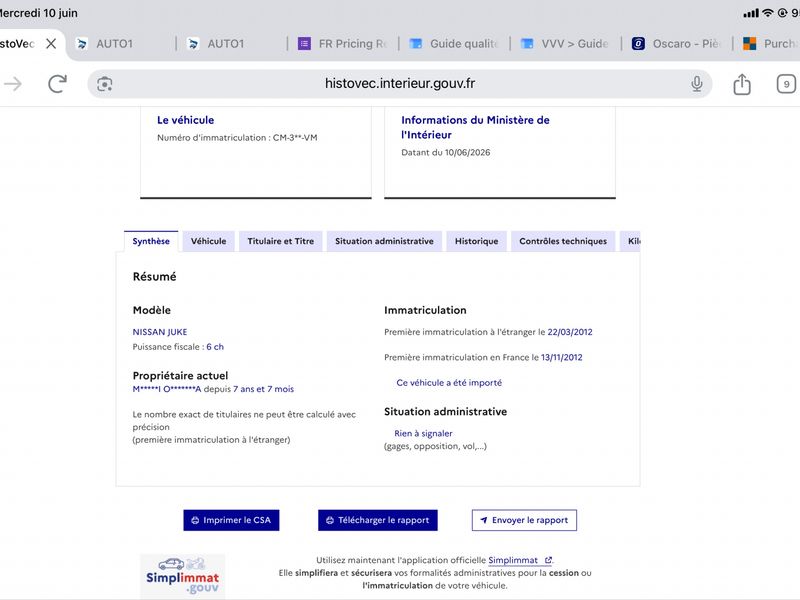The width and height of the screenshot is (800, 600).
Task: Open the Historique tab
Action: coord(477,241)
